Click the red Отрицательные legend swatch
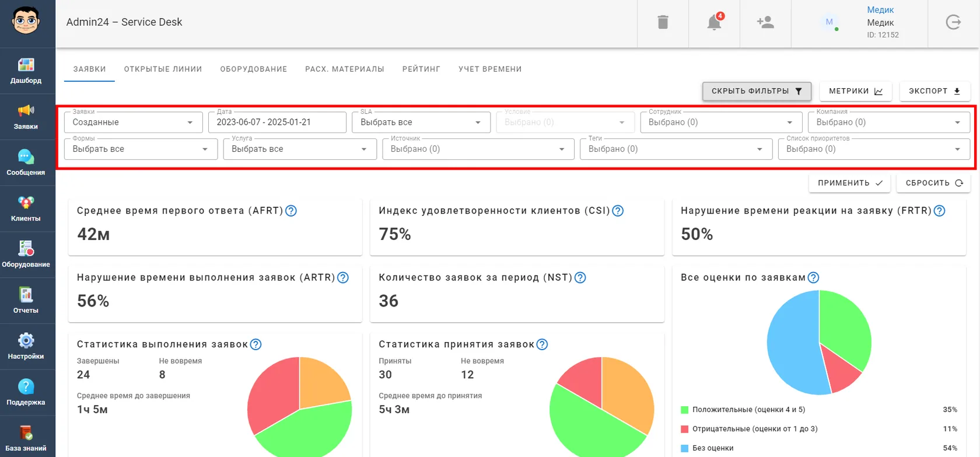980x457 pixels. coord(685,429)
